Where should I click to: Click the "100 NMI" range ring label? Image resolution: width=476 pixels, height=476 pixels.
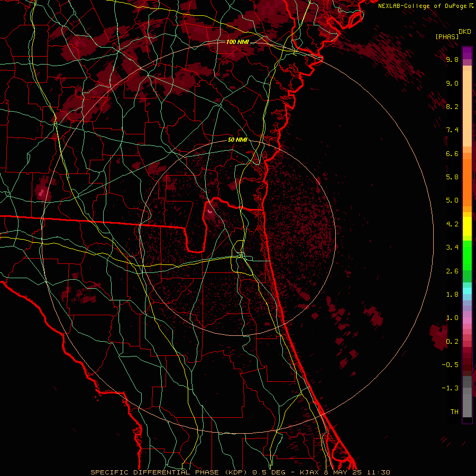[237, 42]
